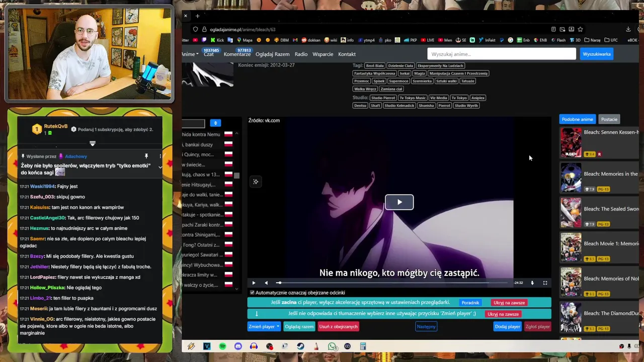Go to next episode with 'Następny'

click(426, 326)
